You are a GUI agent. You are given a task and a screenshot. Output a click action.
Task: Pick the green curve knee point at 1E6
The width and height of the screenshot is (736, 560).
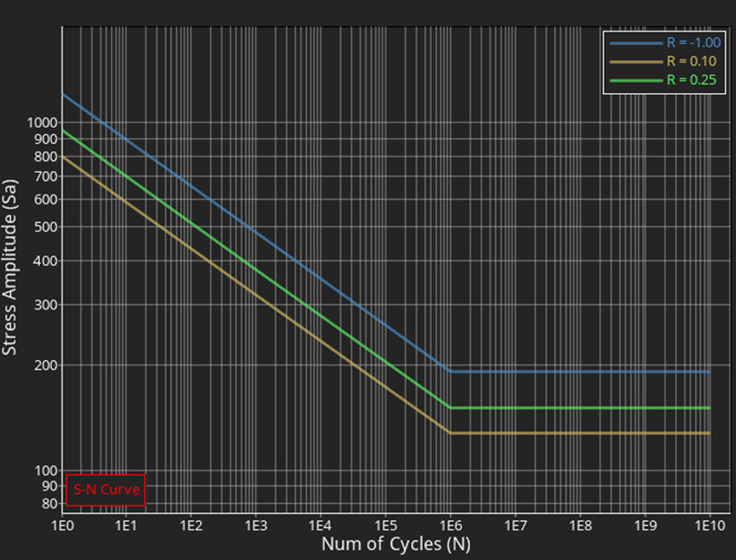click(450, 408)
